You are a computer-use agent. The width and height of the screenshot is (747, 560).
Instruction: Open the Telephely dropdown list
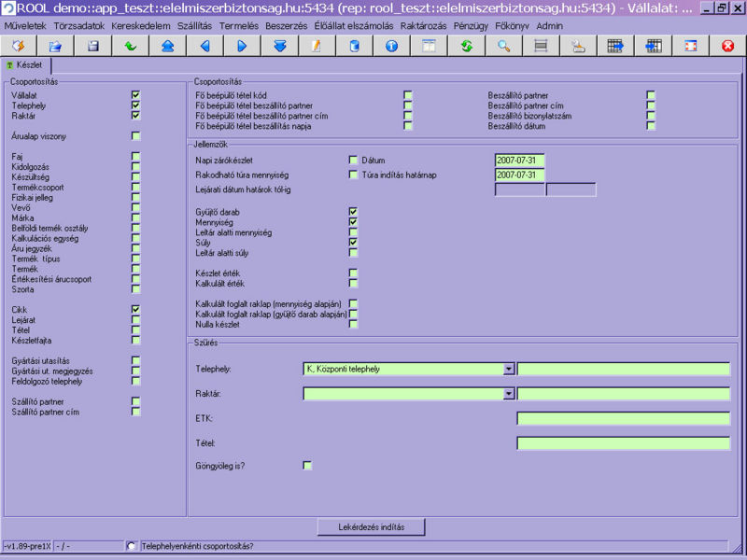point(509,369)
